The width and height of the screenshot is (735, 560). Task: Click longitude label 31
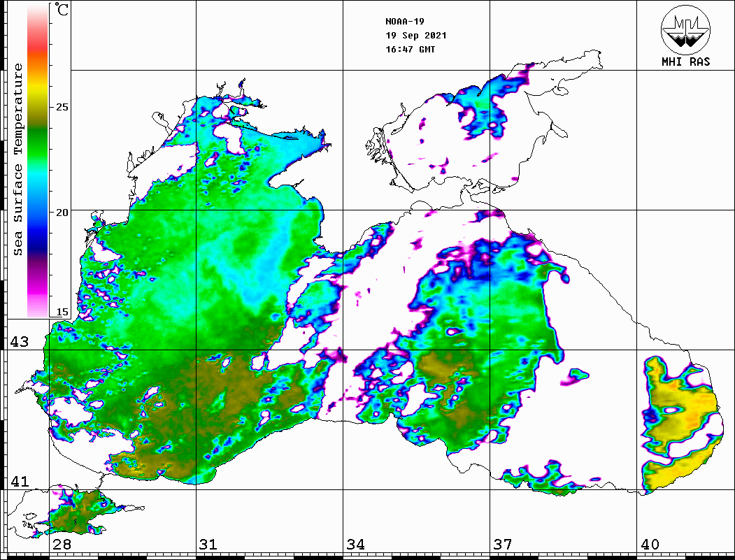click(208, 544)
